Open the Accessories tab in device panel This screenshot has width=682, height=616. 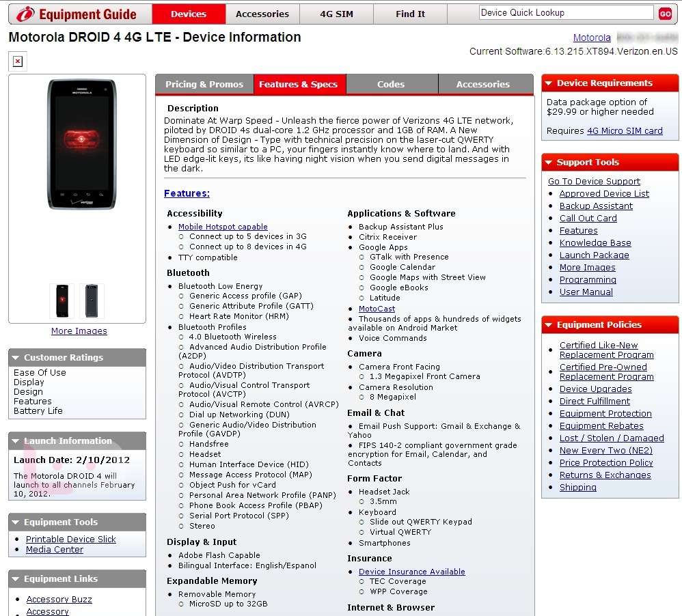click(x=482, y=84)
